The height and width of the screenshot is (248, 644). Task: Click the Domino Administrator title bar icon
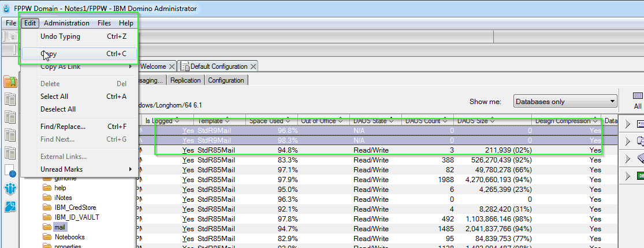coord(6,8)
